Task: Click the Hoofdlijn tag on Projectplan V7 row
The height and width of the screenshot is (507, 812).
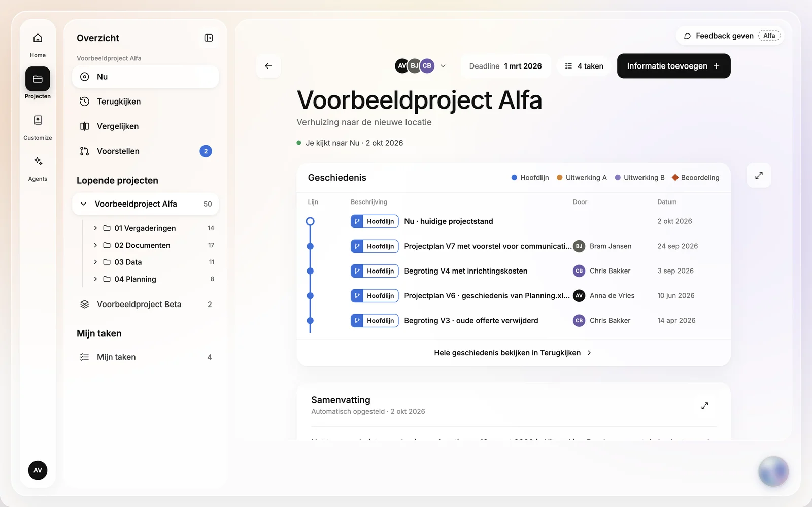Action: [x=375, y=246]
